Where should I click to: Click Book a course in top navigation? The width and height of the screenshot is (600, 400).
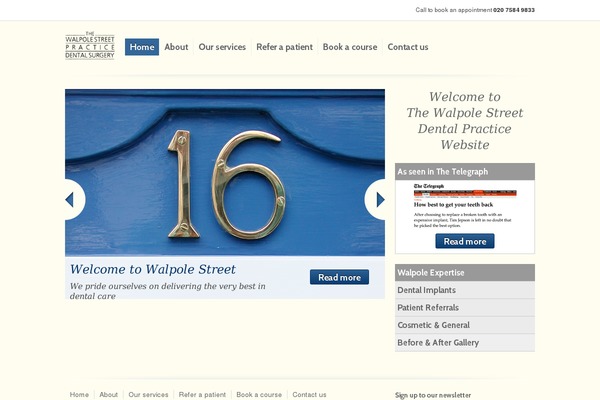[x=350, y=47]
